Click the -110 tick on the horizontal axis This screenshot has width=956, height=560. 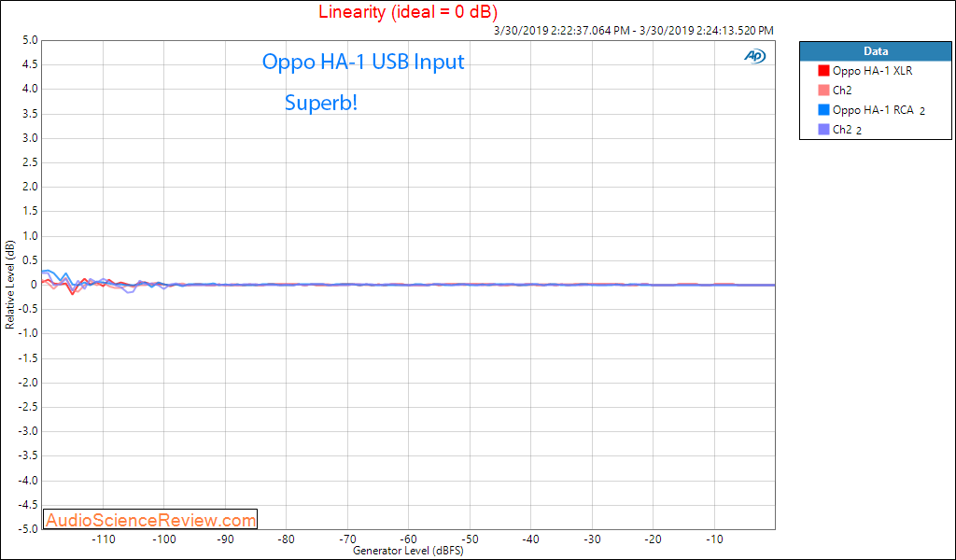pyautogui.click(x=103, y=539)
